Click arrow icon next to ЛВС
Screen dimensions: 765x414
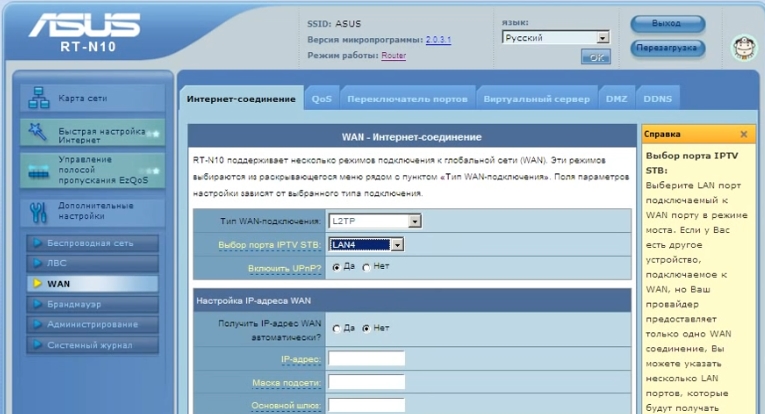click(37, 263)
